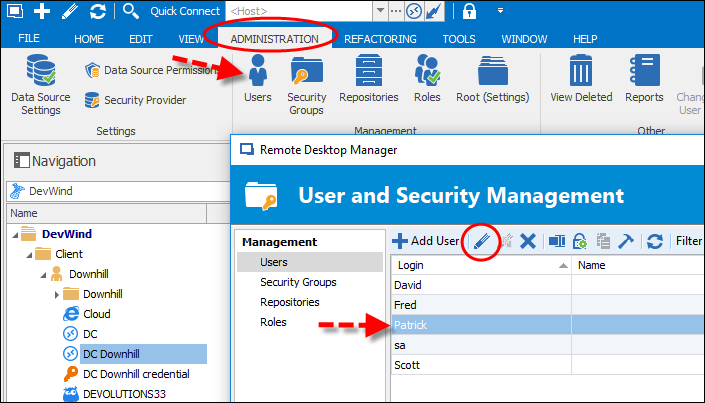Switch to the ADMINISTRATION ribbon tab
The height and width of the screenshot is (403, 705).
pos(274,39)
